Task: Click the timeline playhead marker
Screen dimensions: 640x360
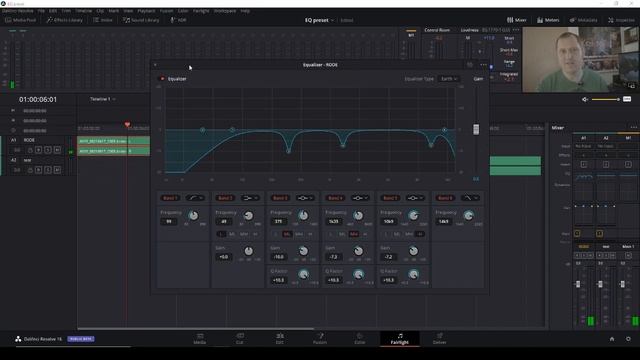Action: [x=127, y=124]
